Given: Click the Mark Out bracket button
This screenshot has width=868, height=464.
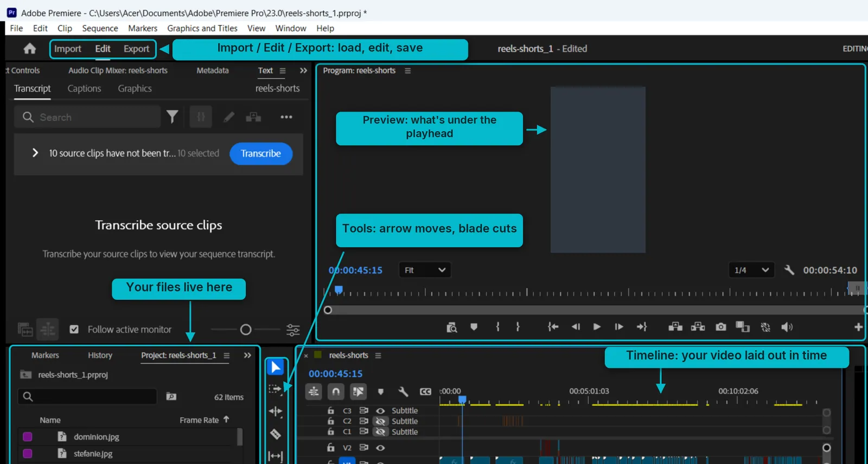Looking at the screenshot, I should click(x=518, y=327).
